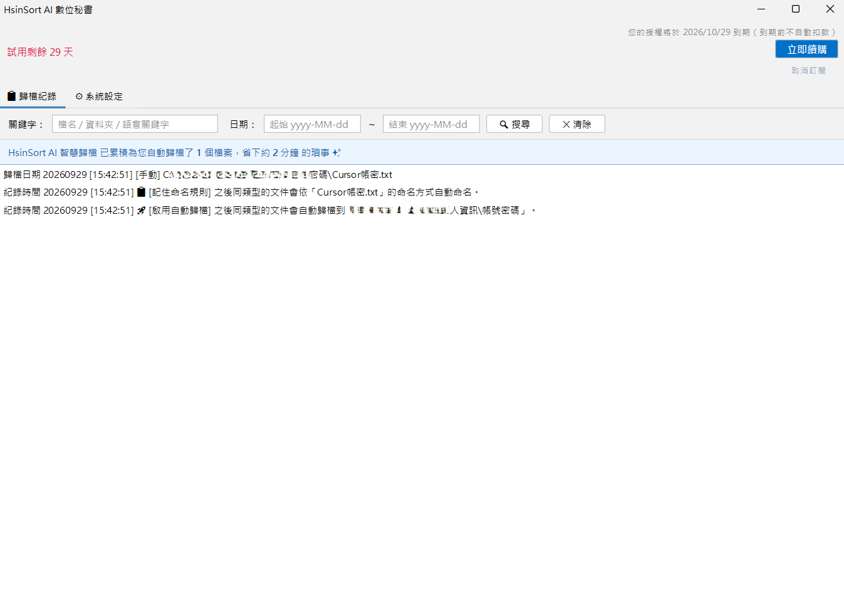The image size is (844, 616).
Task: Minimize the HsinSort AI window
Action: [761, 9]
